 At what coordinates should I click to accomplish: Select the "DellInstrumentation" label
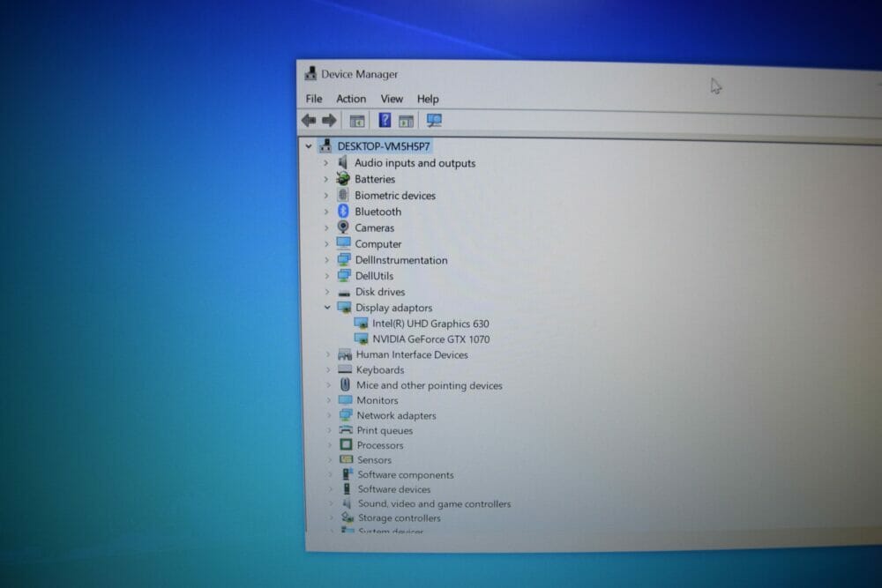[x=401, y=260]
